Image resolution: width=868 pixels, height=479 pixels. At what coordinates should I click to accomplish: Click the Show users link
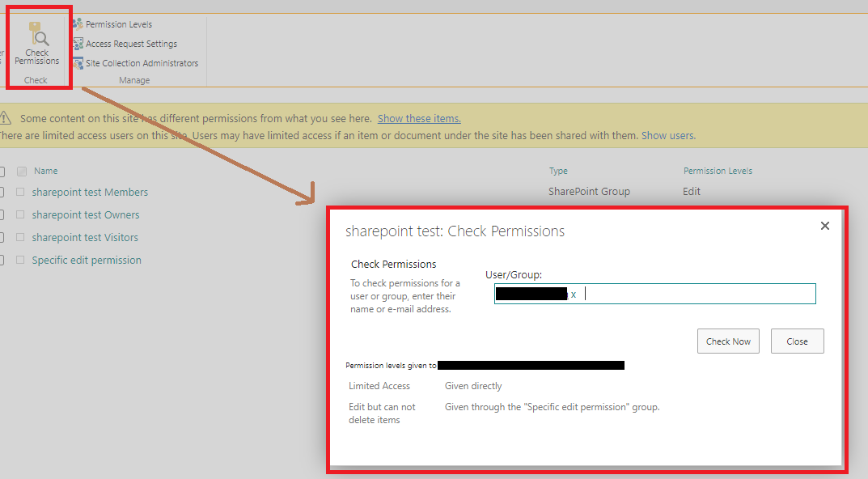coord(668,136)
